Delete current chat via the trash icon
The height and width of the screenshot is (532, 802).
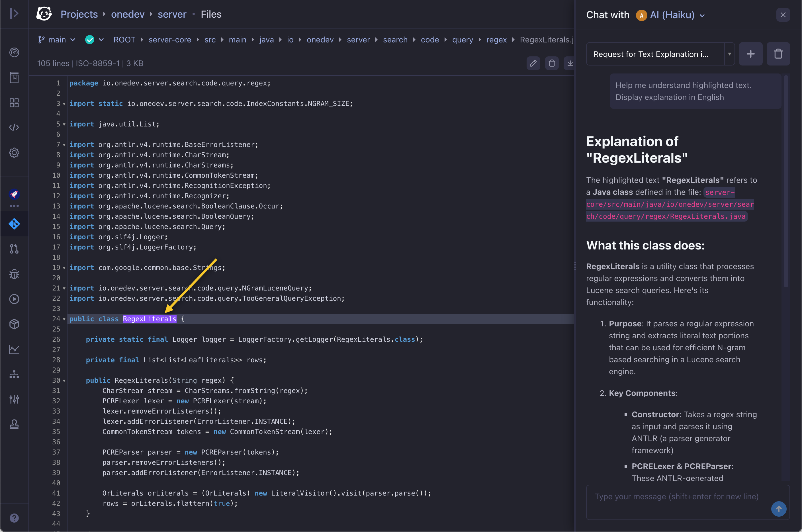point(778,54)
